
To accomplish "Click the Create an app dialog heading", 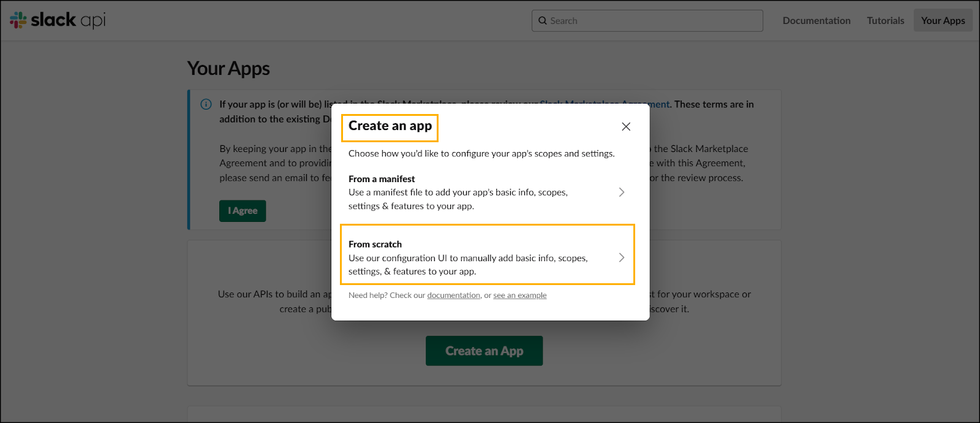I will click(390, 126).
